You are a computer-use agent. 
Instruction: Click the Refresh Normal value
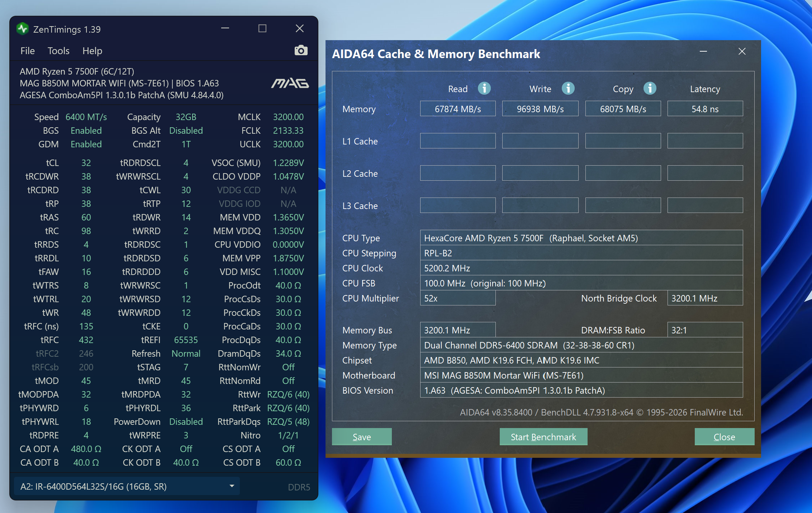186,354
